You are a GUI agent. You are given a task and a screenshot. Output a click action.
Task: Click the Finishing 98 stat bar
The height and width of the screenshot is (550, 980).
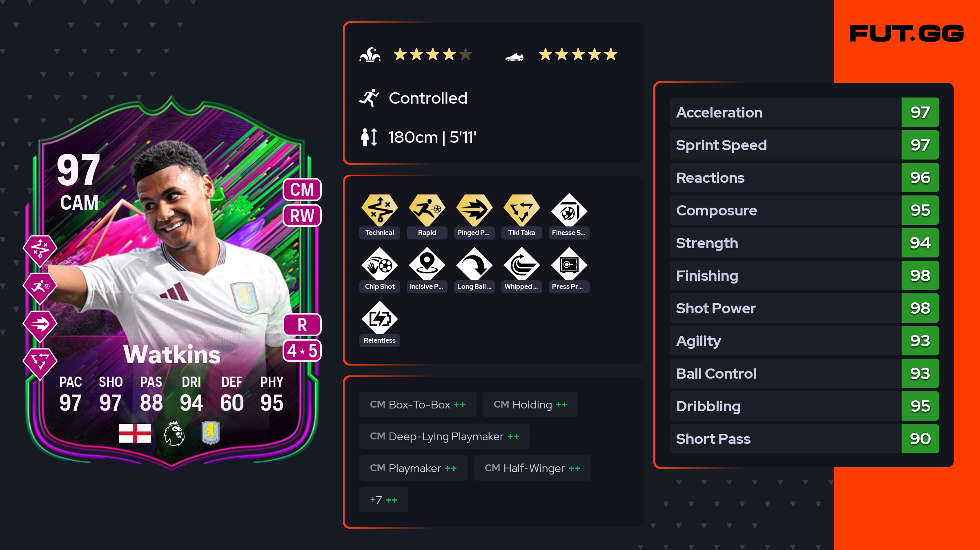804,275
